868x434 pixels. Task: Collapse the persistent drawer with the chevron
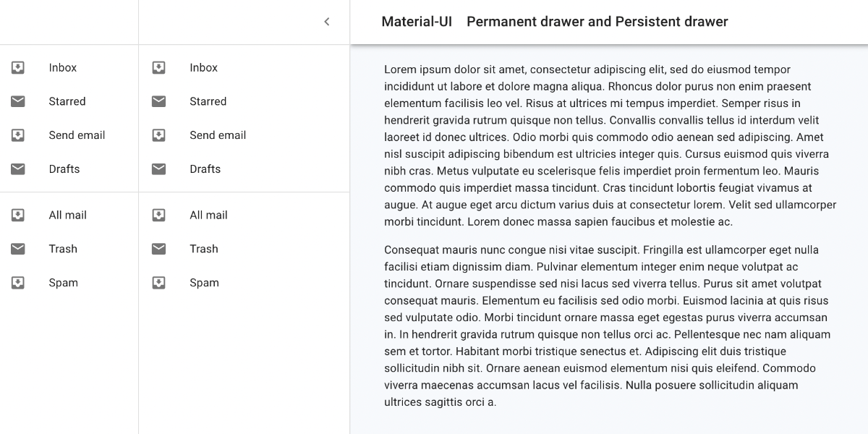pos(326,22)
